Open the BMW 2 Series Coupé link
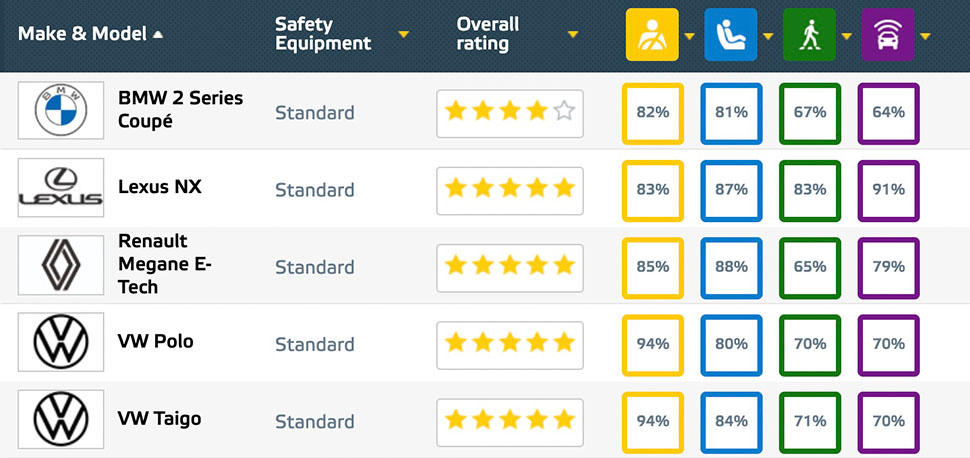 pyautogui.click(x=181, y=110)
